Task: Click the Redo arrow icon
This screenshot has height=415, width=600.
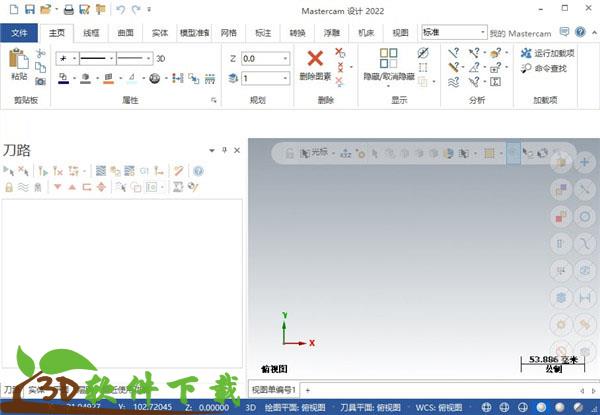Action: [136, 10]
